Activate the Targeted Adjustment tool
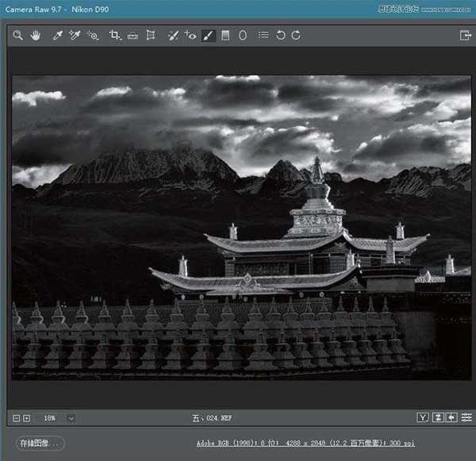The height and width of the screenshot is (461, 476). [93, 36]
